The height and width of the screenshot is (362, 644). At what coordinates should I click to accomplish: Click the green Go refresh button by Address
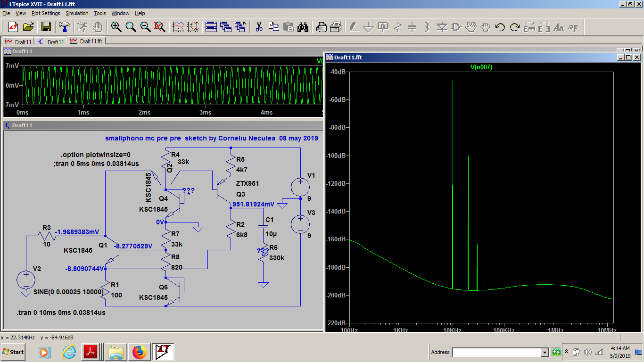click(556, 352)
